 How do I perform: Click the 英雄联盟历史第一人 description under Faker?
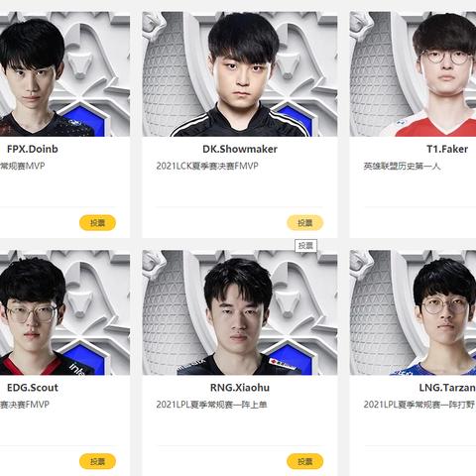402,166
